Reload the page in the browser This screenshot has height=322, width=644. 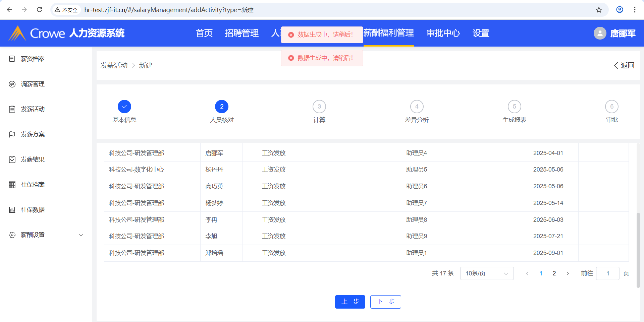point(39,10)
